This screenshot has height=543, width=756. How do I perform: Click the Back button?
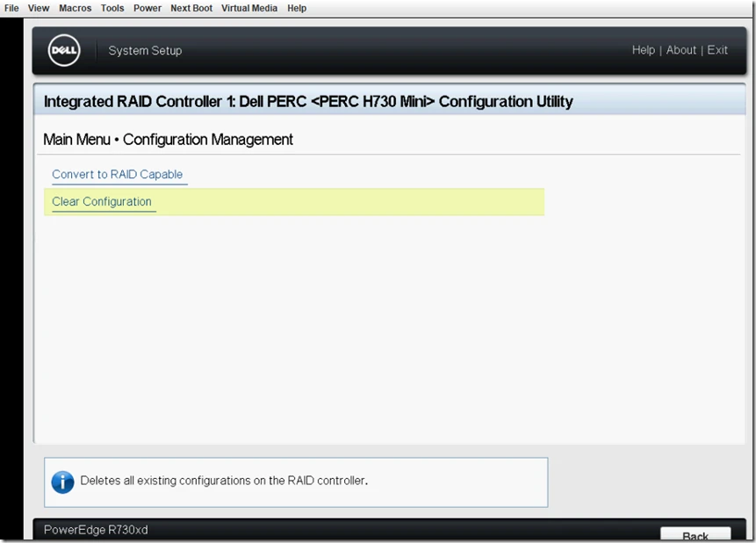[x=695, y=534]
